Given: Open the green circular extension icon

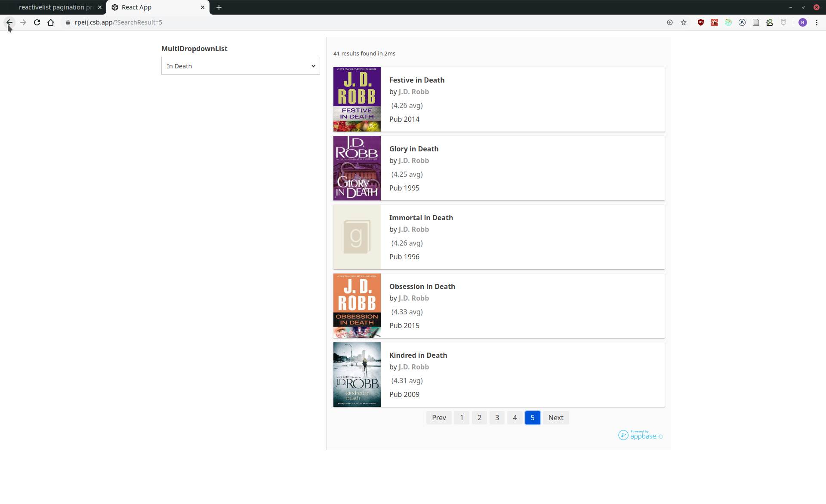Looking at the screenshot, I should [728, 22].
